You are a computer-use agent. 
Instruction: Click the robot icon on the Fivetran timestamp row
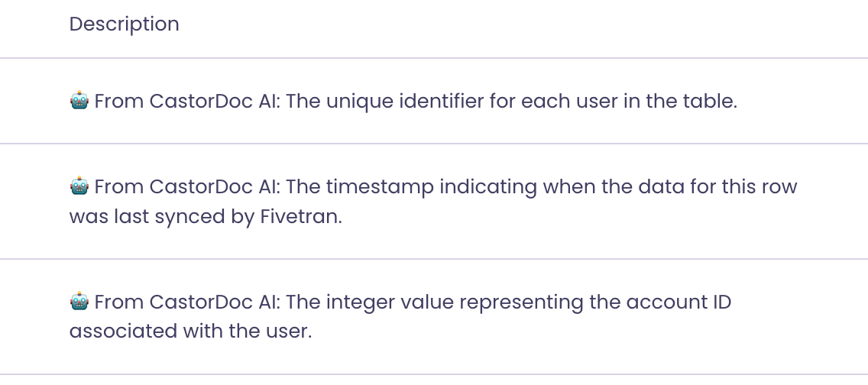point(79,186)
